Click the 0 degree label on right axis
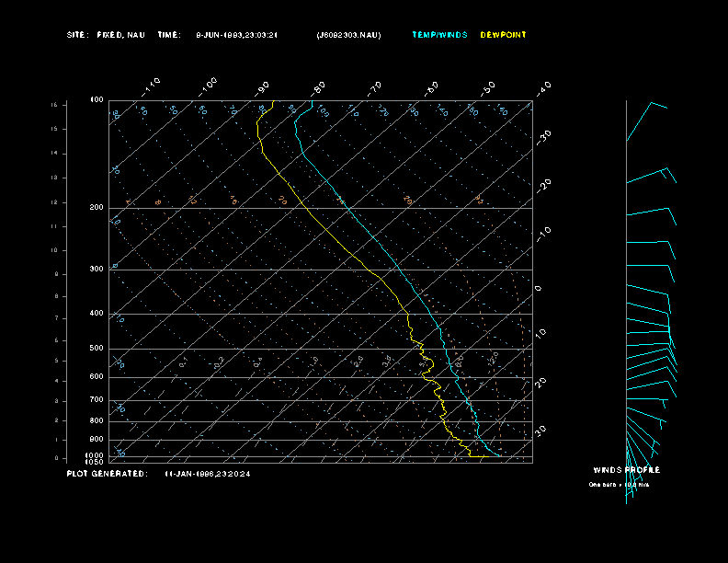 click(539, 288)
